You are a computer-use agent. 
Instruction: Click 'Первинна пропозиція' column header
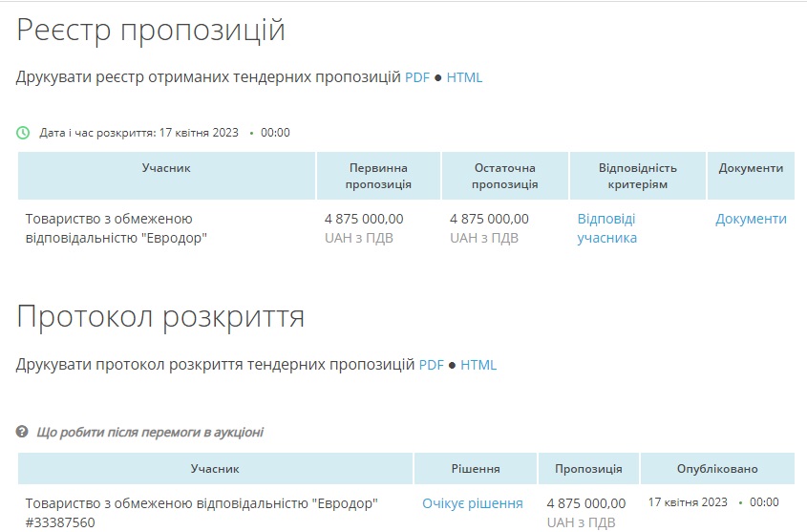(x=378, y=176)
